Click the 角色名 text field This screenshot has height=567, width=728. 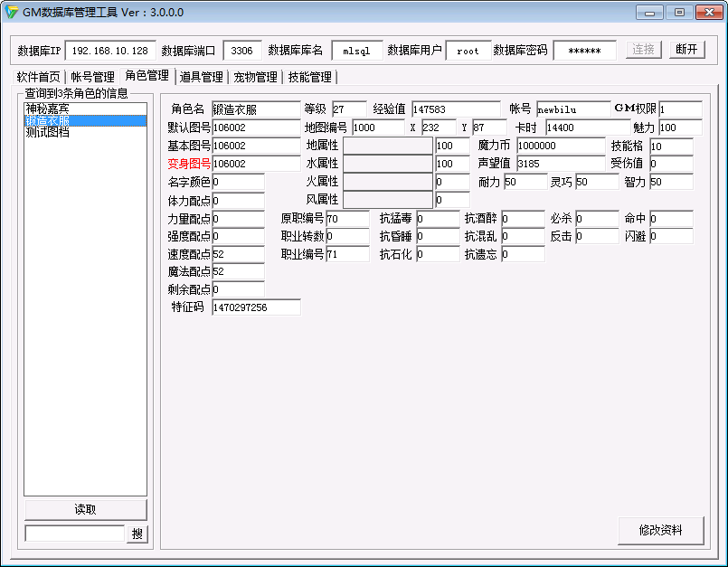pos(256,109)
